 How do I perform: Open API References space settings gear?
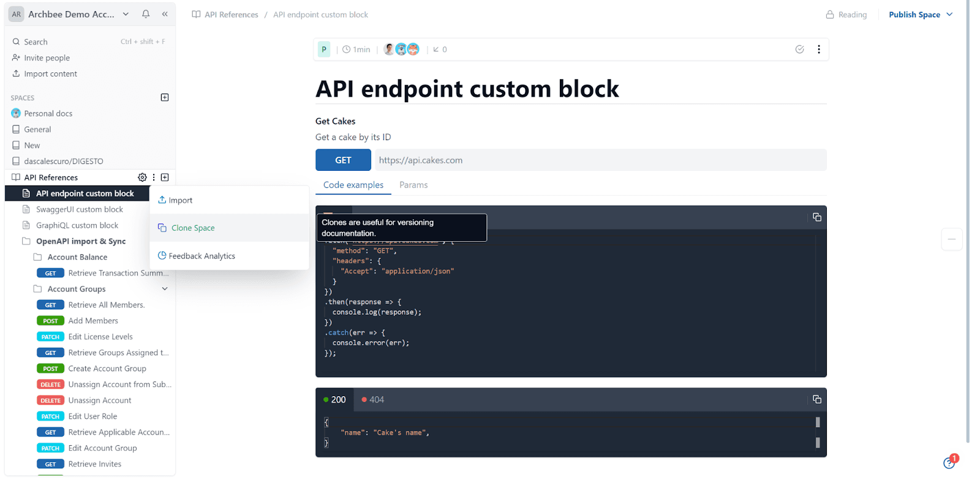click(x=142, y=178)
